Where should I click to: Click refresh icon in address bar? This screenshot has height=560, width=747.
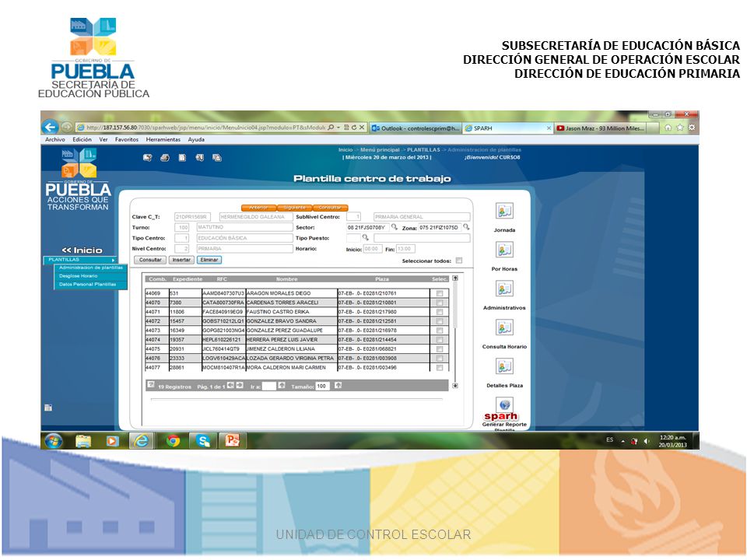354,128
